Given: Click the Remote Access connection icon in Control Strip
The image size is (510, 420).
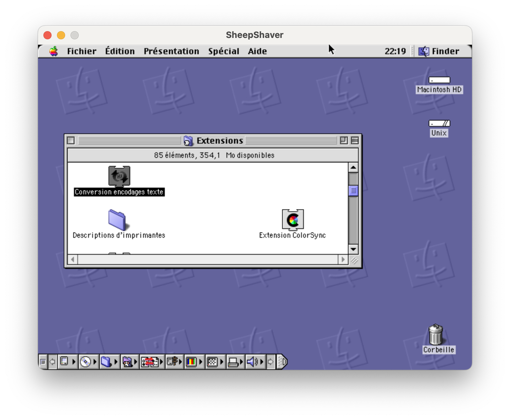Looking at the screenshot, I should coord(150,362).
